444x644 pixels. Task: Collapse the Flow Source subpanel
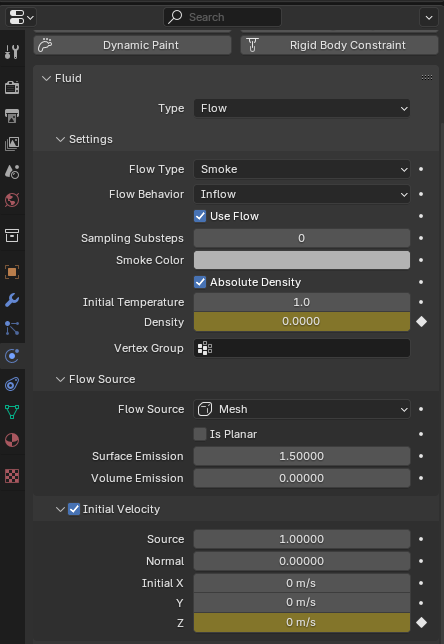click(x=60, y=379)
